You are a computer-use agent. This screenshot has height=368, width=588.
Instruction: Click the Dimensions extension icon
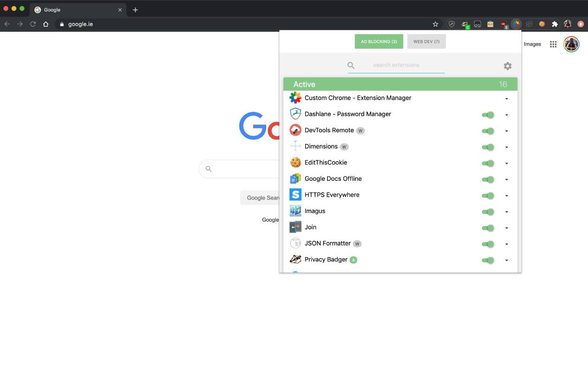(295, 146)
